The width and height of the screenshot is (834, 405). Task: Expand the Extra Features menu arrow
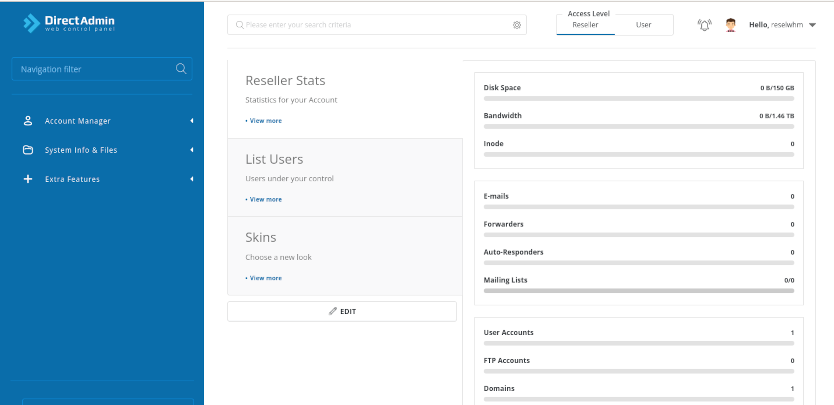point(191,179)
